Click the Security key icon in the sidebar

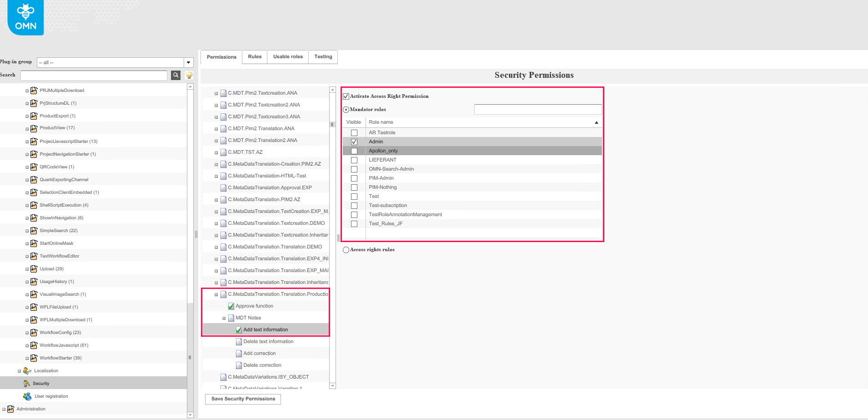point(26,383)
